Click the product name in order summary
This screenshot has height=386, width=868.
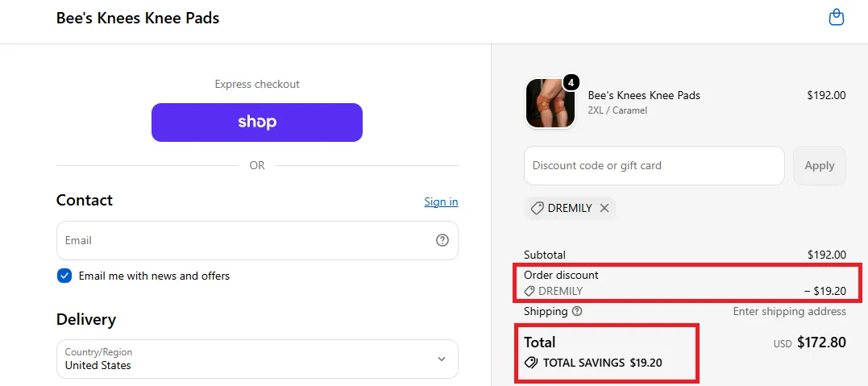644,95
